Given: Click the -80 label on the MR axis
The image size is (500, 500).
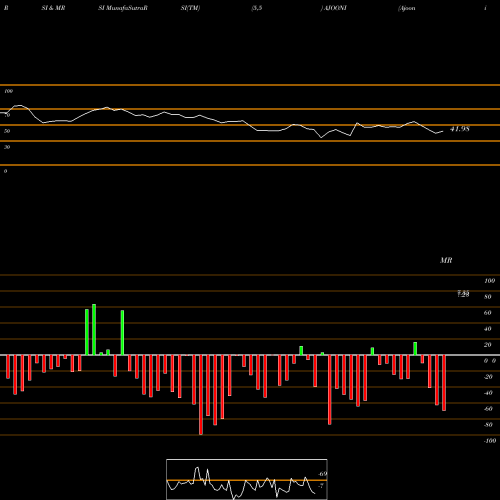Looking at the screenshot, I should coord(488,425).
